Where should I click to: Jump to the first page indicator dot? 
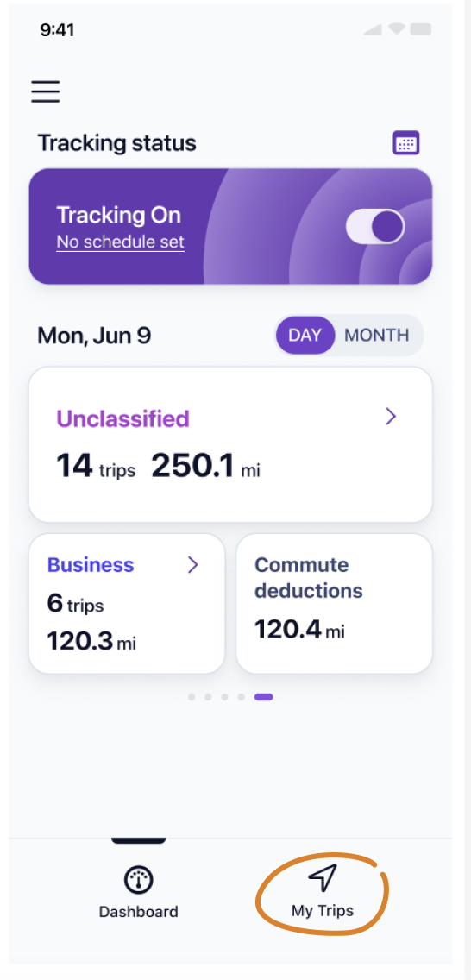(192, 697)
